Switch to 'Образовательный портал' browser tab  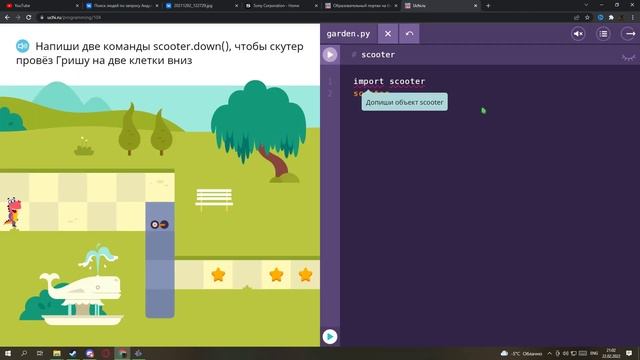360,6
